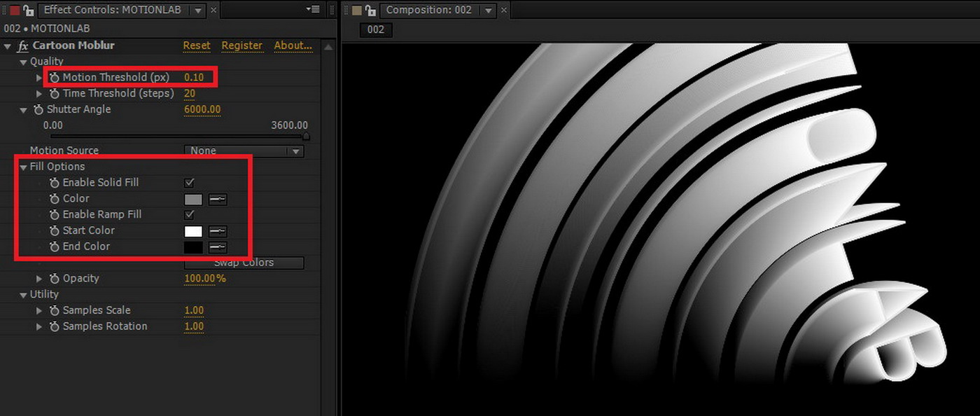Use the eyedropper for End Color
This screenshot has height=416, width=980.
point(218,247)
